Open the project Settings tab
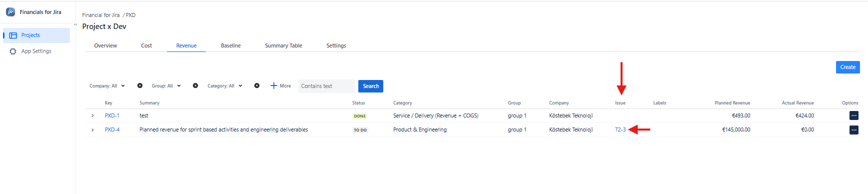The image size is (868, 194). pos(336,45)
